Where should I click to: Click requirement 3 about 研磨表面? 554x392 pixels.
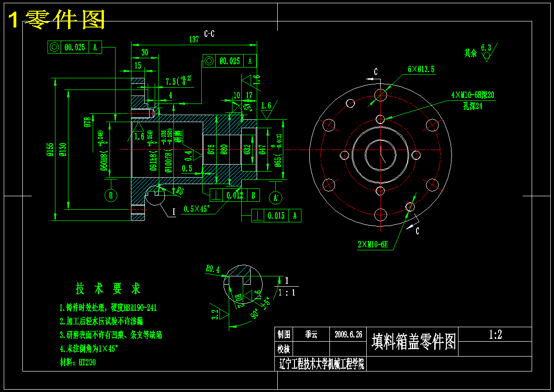click(111, 335)
